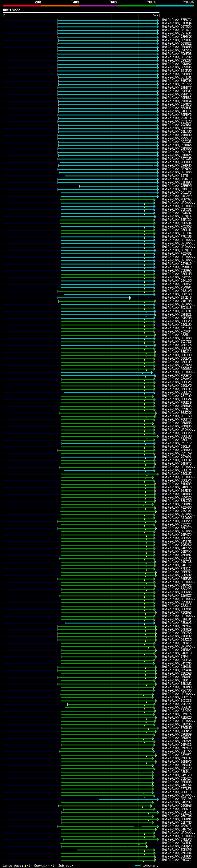Open hit UniRef100_B7FMQ4
The width and height of the screenshot is (197, 868).
point(177,23)
